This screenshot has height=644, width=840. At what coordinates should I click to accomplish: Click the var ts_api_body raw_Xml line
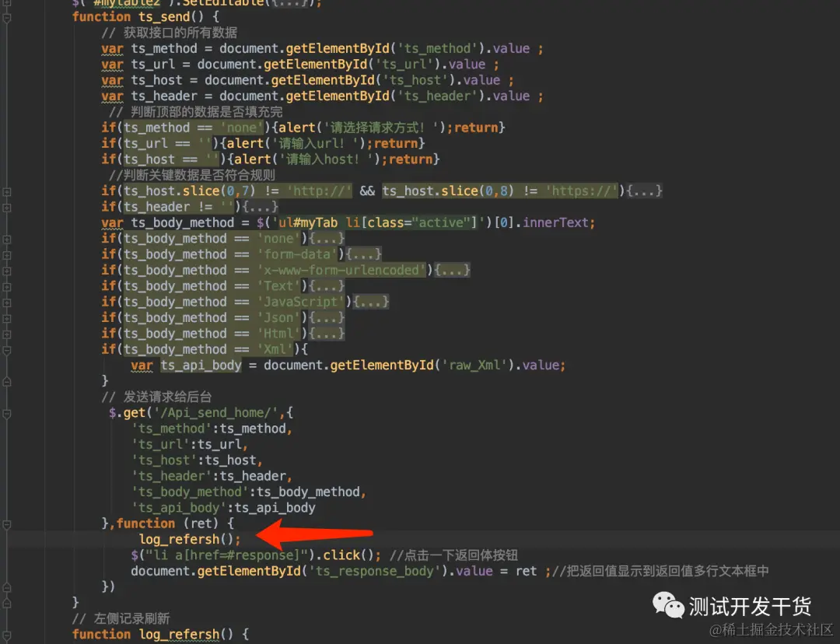click(x=348, y=365)
